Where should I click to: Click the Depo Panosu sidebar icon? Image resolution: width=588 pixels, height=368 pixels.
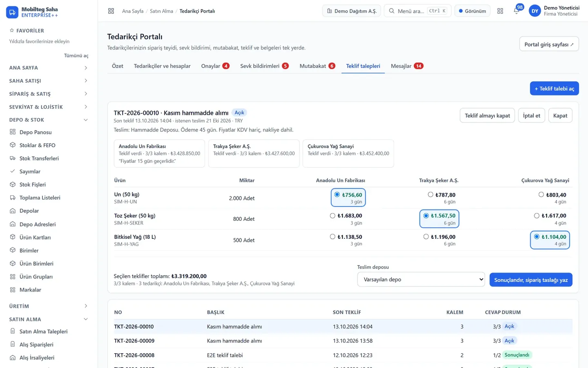pos(13,132)
